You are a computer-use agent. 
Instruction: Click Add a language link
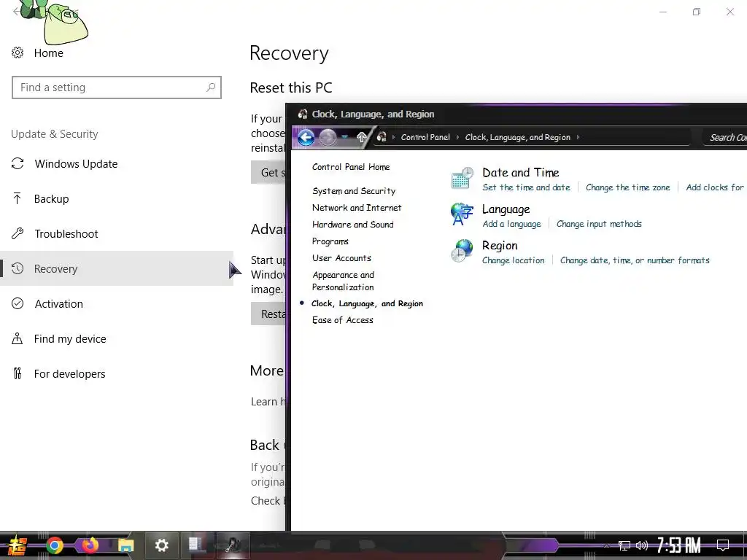pyautogui.click(x=511, y=224)
